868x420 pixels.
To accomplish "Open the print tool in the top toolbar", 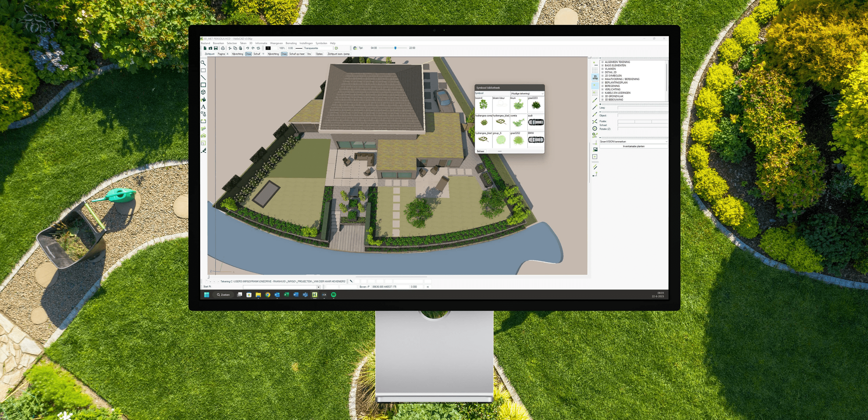I will (223, 48).
